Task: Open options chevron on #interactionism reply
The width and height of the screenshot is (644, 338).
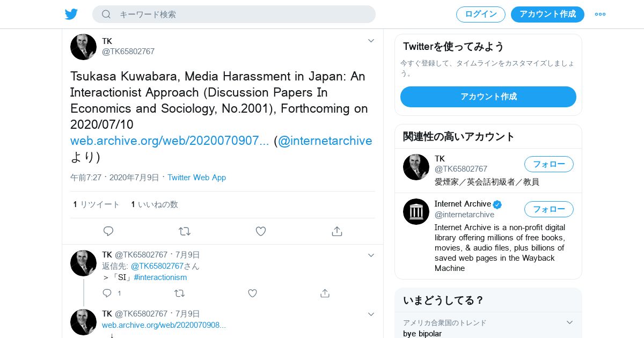Action: coord(371,255)
